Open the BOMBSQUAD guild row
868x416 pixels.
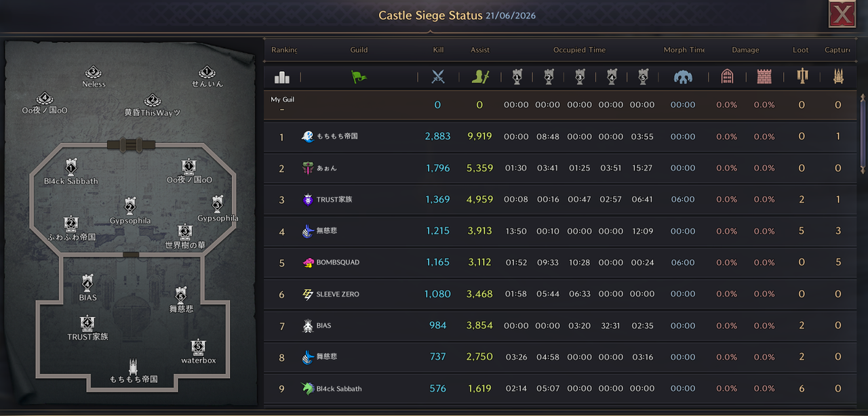click(560, 262)
